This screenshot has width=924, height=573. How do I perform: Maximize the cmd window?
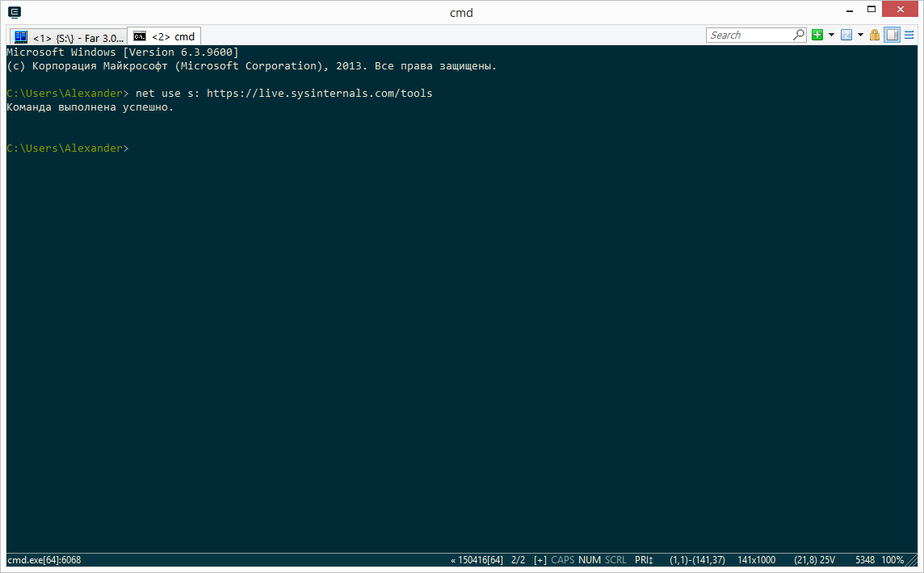(871, 10)
